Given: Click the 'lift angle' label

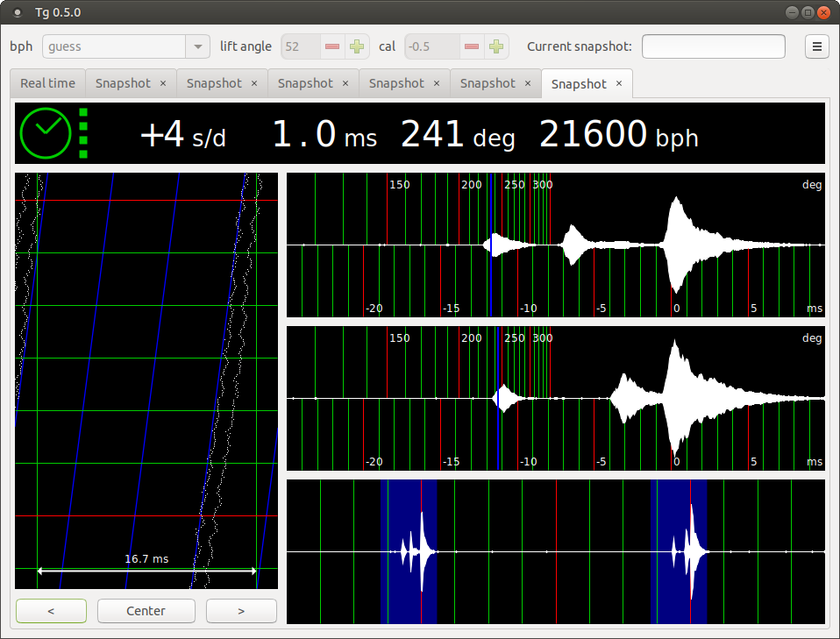Looking at the screenshot, I should [x=246, y=46].
